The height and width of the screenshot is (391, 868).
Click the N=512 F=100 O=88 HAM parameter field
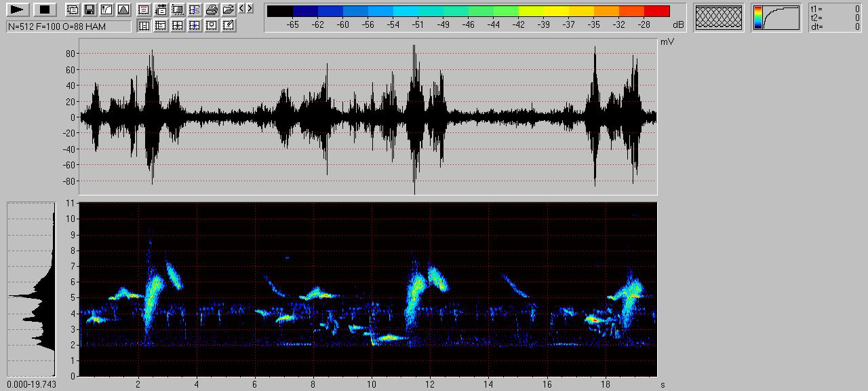tap(68, 26)
